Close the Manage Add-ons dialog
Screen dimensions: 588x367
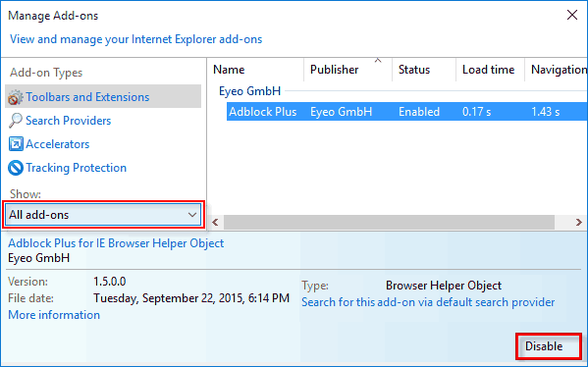click(572, 15)
